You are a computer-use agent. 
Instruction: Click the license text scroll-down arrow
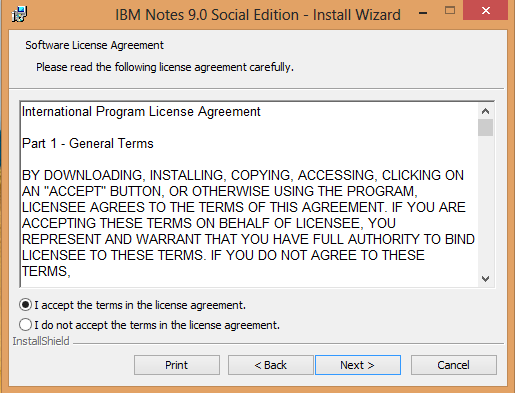click(485, 279)
